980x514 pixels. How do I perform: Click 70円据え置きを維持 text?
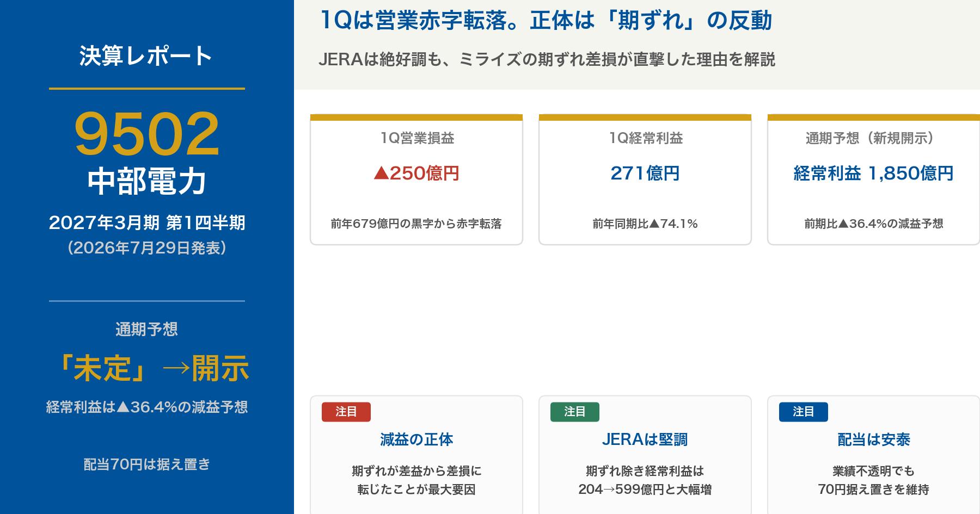tap(873, 490)
